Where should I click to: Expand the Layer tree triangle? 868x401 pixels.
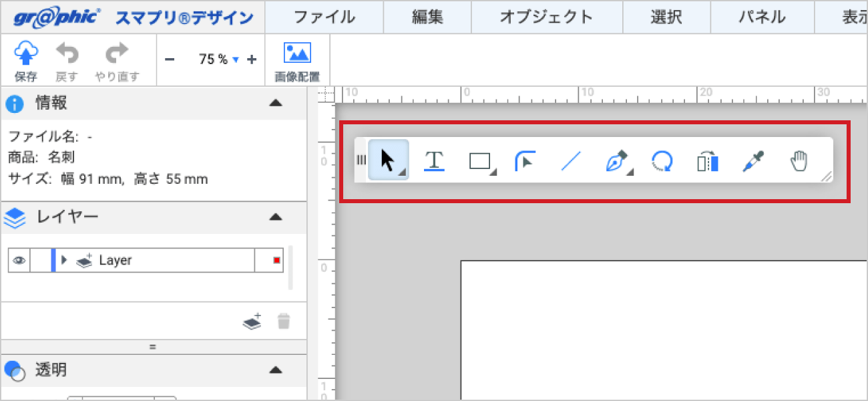(65, 260)
